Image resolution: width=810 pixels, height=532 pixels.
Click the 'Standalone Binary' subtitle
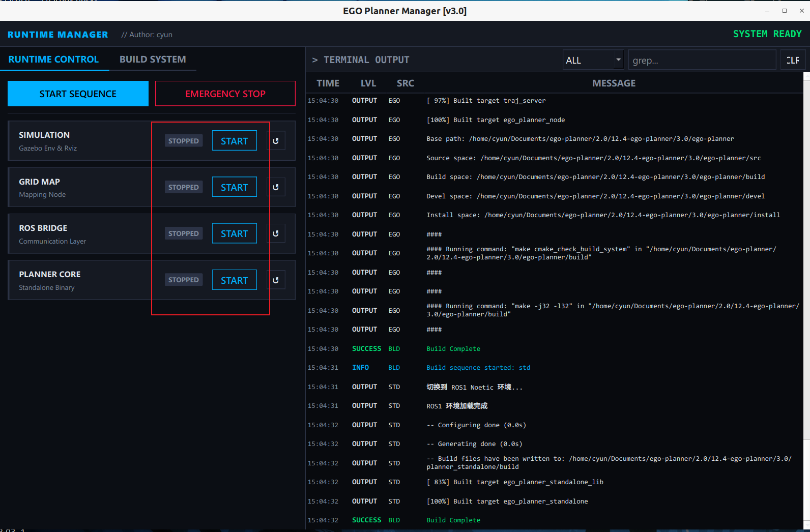click(x=47, y=287)
